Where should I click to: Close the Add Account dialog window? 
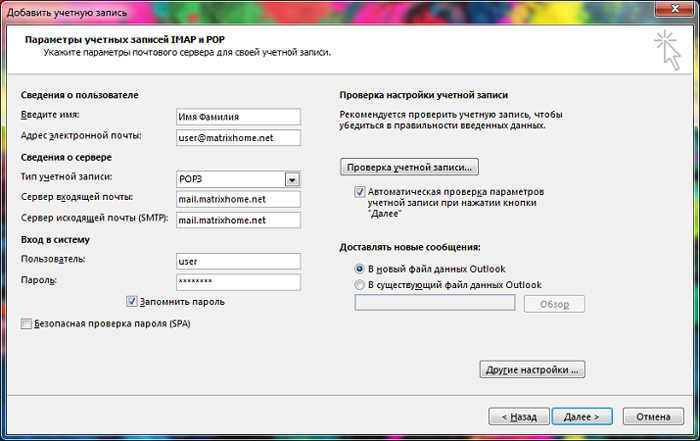click(675, 8)
